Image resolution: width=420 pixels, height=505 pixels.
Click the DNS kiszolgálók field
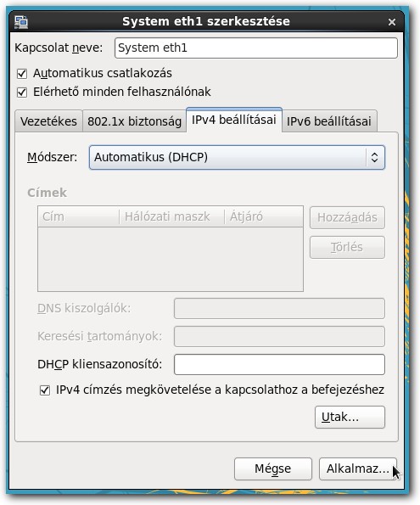point(279,309)
